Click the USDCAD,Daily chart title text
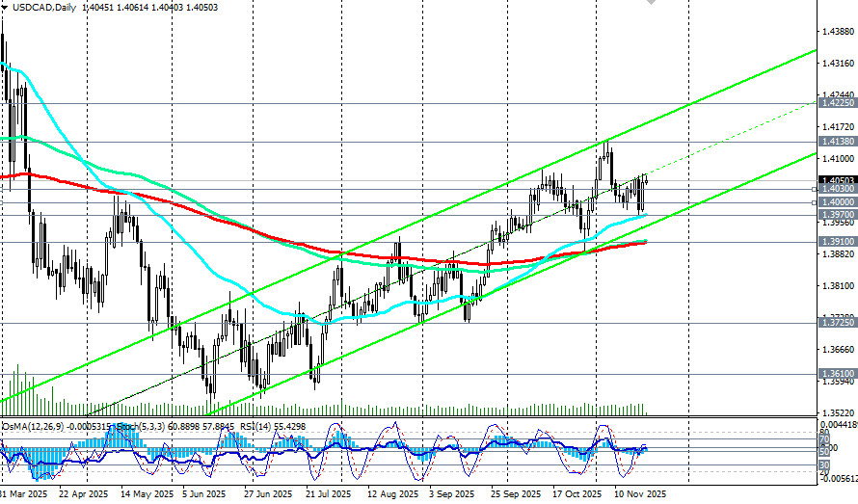Screen dimensions: 858x504 tap(42, 8)
